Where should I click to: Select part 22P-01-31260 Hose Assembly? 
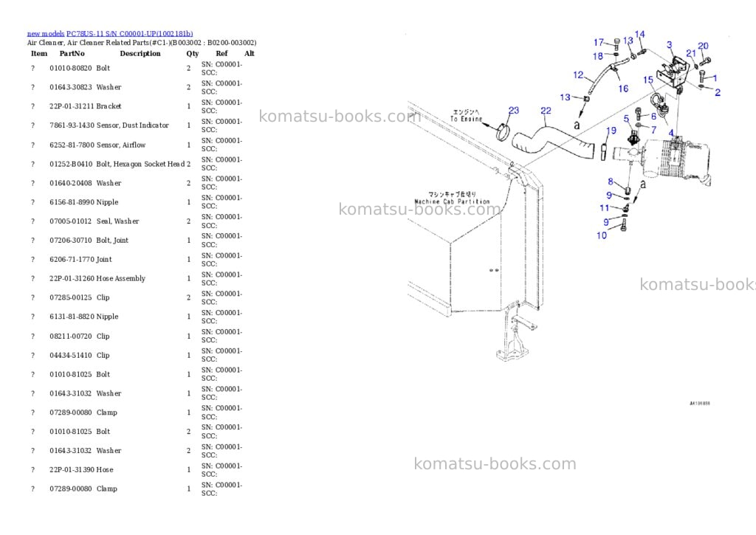click(97, 279)
